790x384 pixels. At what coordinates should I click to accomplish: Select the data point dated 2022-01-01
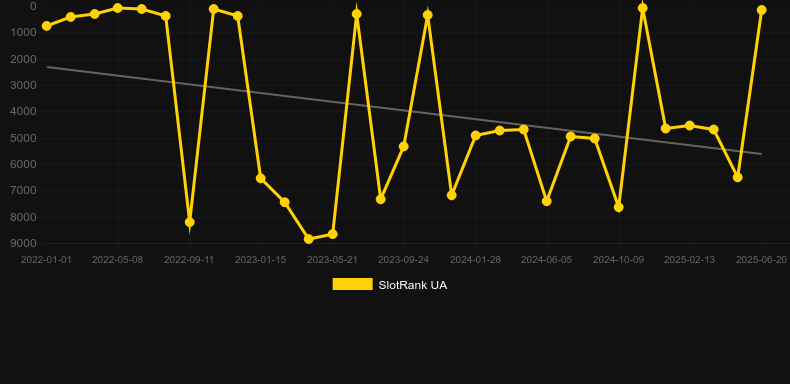[x=47, y=26]
